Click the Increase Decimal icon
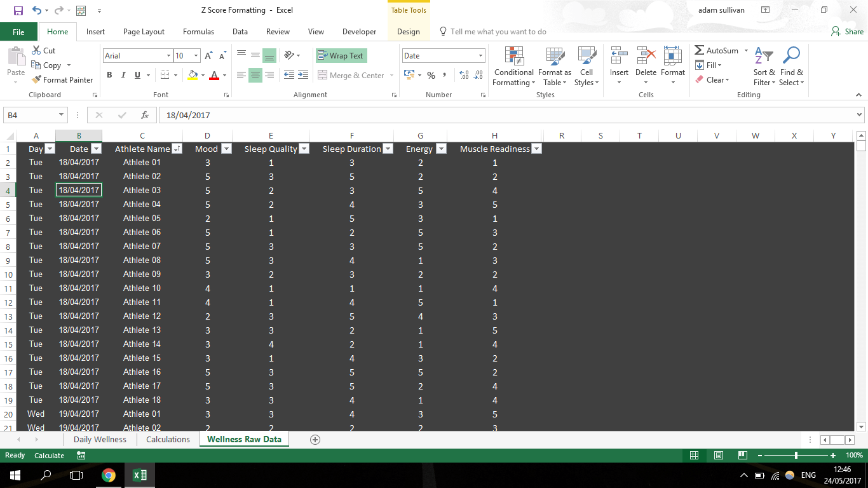 click(463, 75)
